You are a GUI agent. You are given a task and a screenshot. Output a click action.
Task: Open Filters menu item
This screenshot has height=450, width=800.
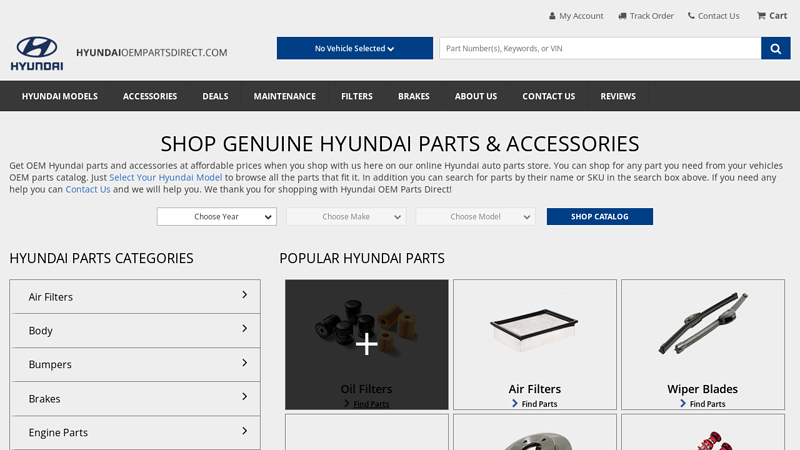click(x=357, y=96)
